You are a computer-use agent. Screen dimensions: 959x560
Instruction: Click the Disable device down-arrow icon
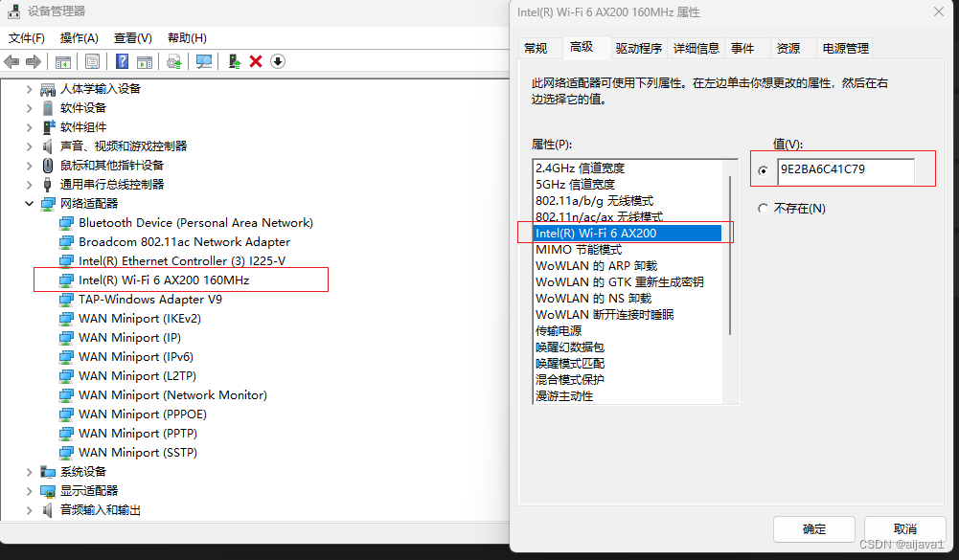pos(278,61)
